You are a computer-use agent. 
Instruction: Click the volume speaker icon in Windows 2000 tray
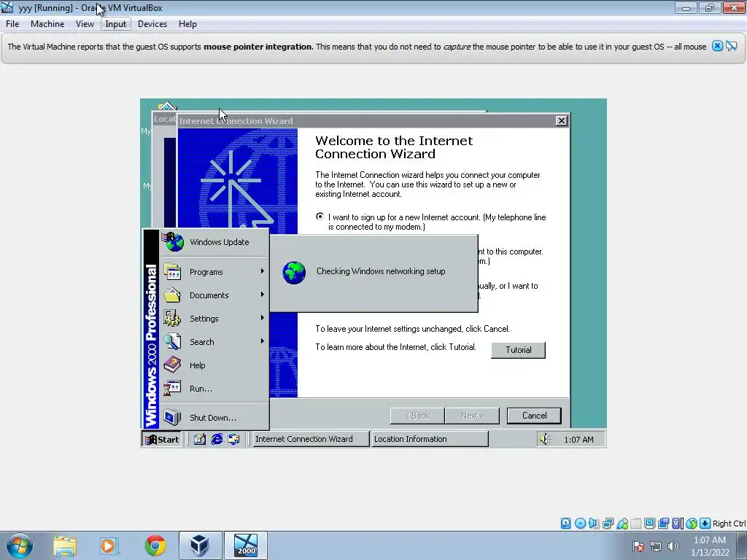(x=544, y=439)
